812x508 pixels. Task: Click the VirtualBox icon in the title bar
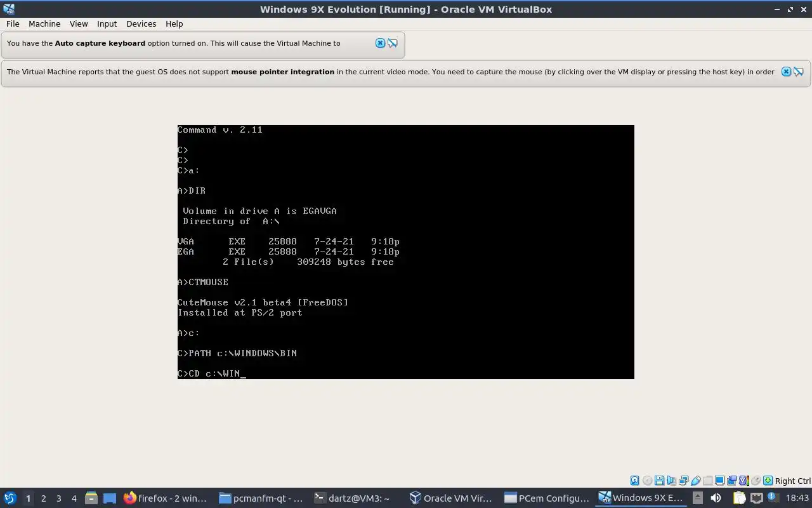9,9
